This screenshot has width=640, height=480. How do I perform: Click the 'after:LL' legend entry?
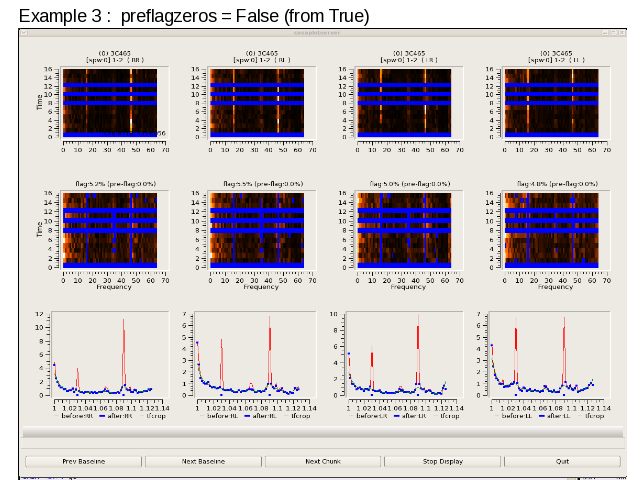point(556,416)
